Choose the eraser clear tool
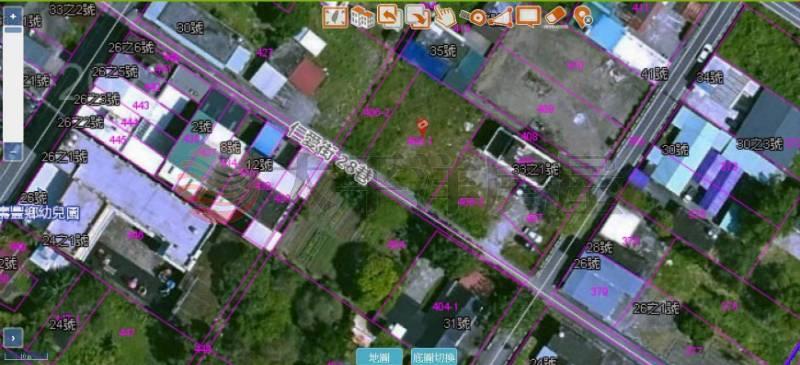This screenshot has height=365, width=800. pyautogui.click(x=556, y=15)
